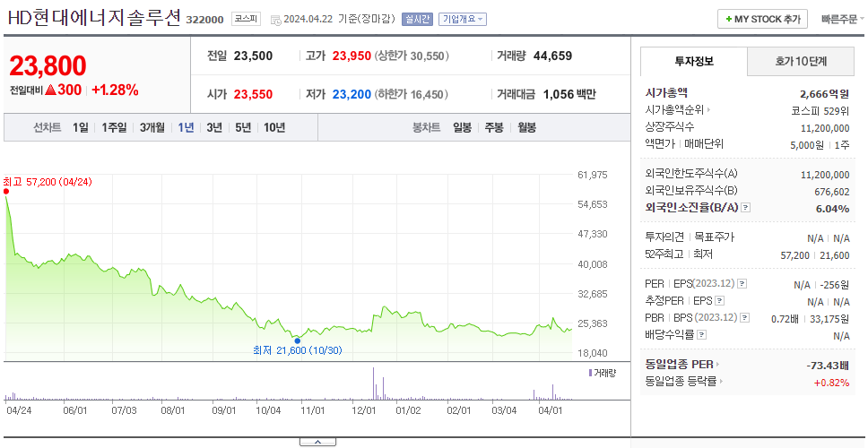Screen dimensions: 868x448
Task: Click the 전일 23,500 value
Action: pyautogui.click(x=253, y=56)
